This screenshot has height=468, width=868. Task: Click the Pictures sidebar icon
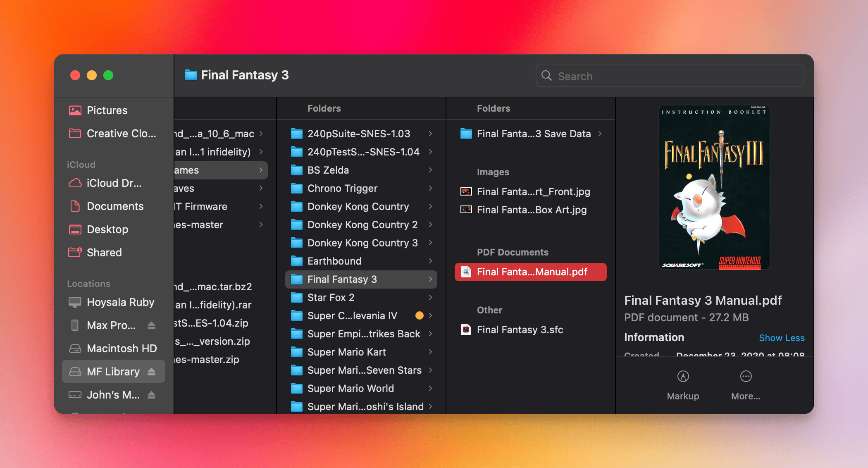tap(75, 110)
